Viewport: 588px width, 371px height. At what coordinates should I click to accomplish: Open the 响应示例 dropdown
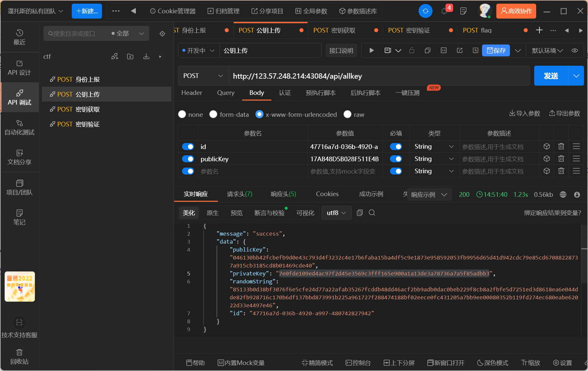pos(429,194)
